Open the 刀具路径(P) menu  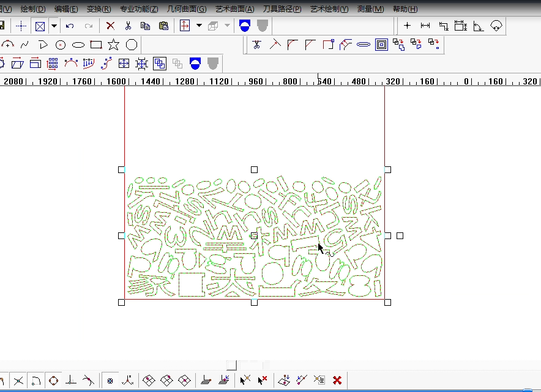(282, 9)
